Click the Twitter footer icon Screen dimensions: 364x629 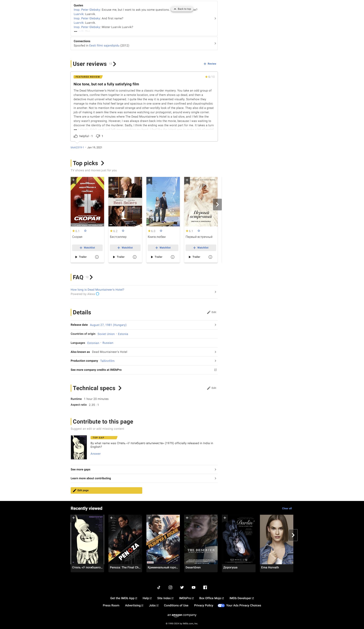point(182,587)
